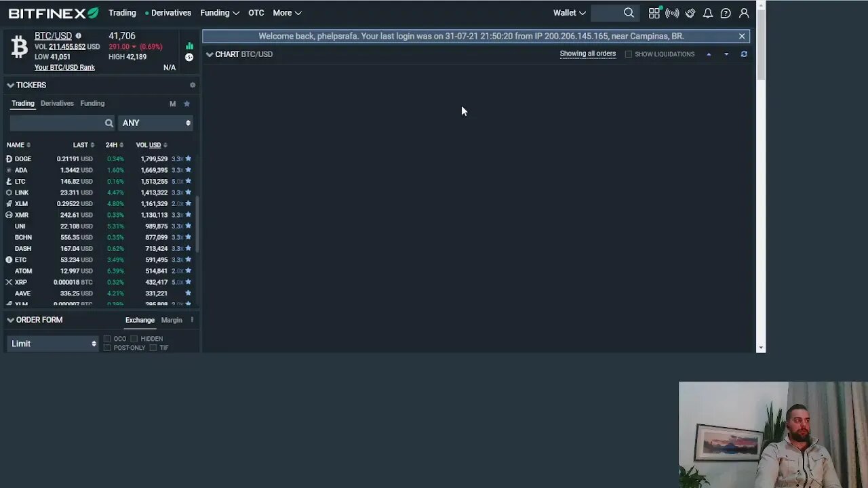The image size is (868, 488).
Task: Filter tickers by favorites star
Action: tap(186, 104)
